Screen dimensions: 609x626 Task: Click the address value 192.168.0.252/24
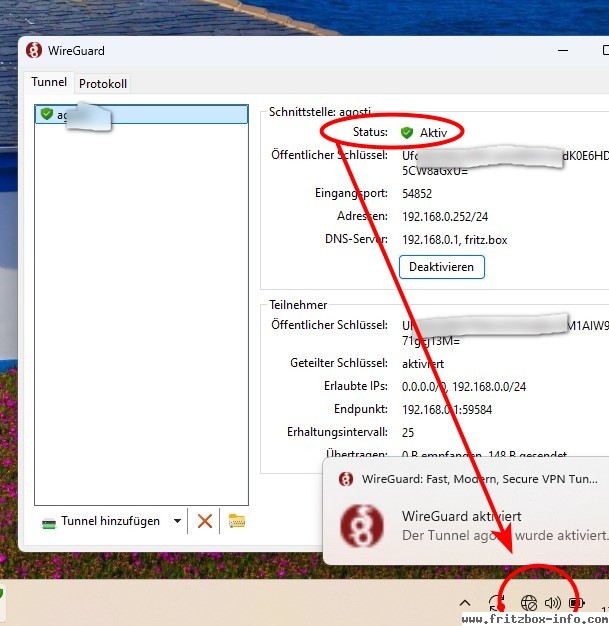coord(445,217)
